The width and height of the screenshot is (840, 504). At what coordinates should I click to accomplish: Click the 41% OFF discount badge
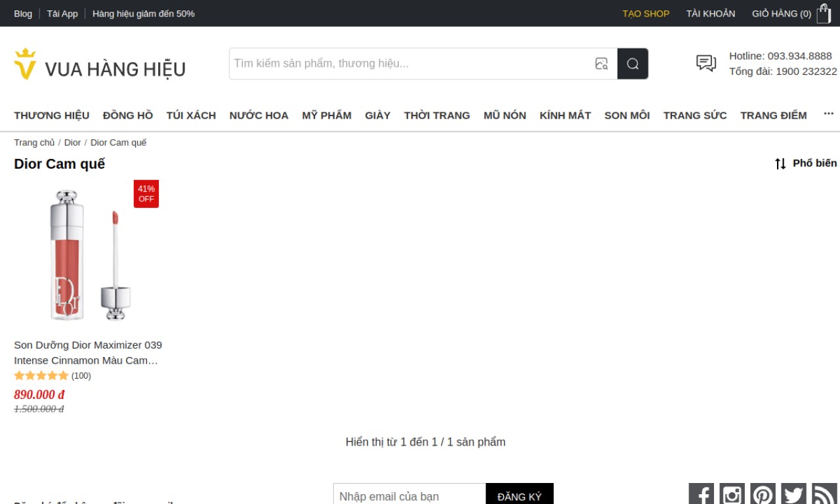point(146,194)
